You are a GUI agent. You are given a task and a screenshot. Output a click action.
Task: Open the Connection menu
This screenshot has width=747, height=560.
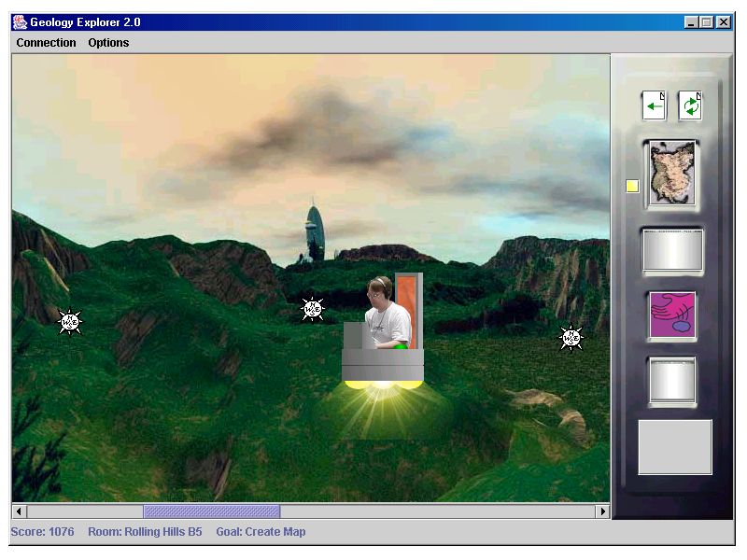click(46, 43)
